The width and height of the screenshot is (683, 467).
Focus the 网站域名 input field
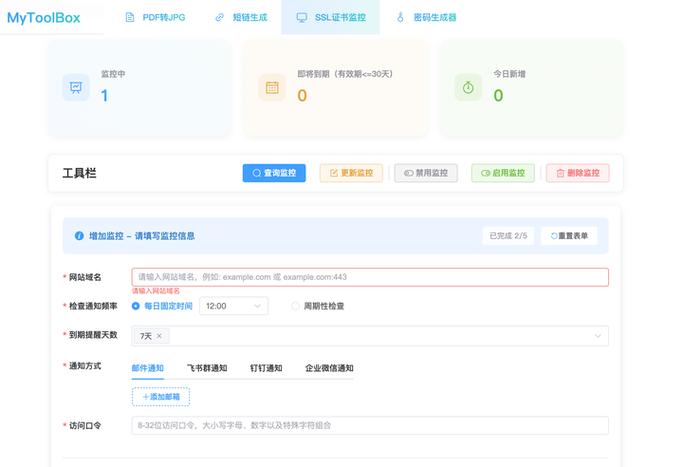370,277
